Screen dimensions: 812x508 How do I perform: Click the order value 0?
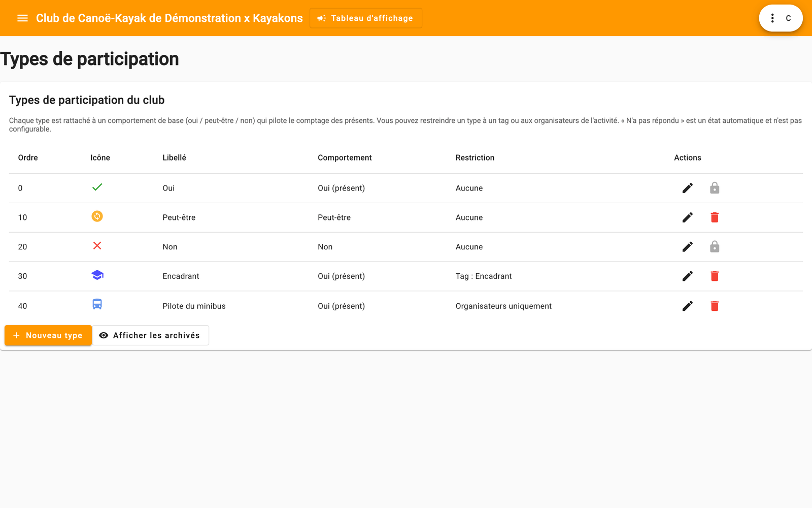coord(20,188)
